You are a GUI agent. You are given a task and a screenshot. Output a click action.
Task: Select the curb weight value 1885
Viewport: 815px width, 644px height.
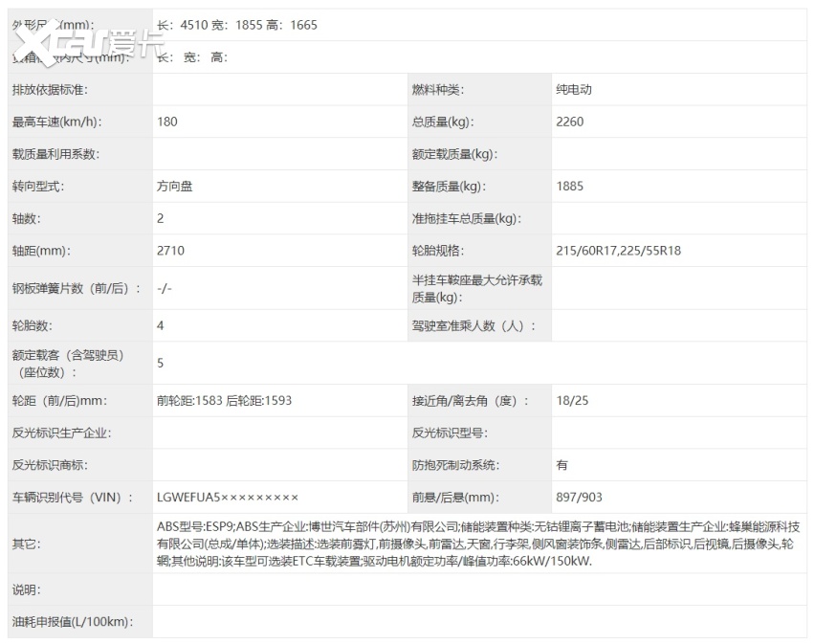pos(570,187)
